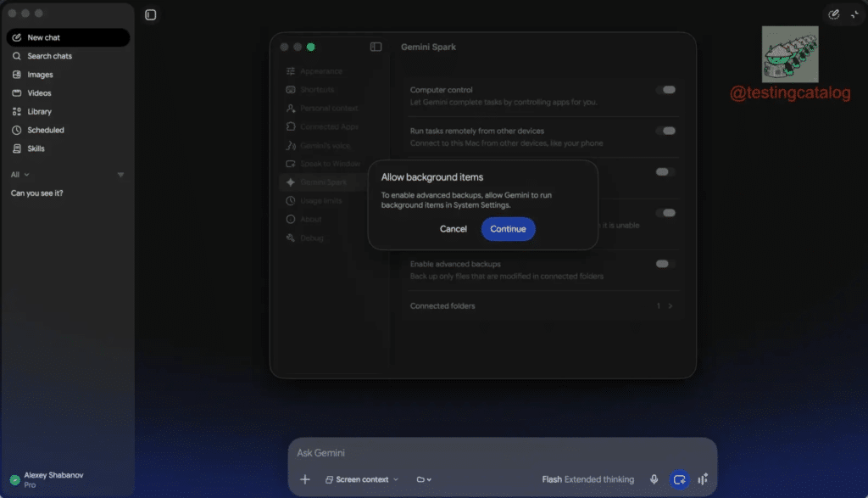Click the Continue button in dialog
The width and height of the screenshot is (868, 498).
(508, 229)
